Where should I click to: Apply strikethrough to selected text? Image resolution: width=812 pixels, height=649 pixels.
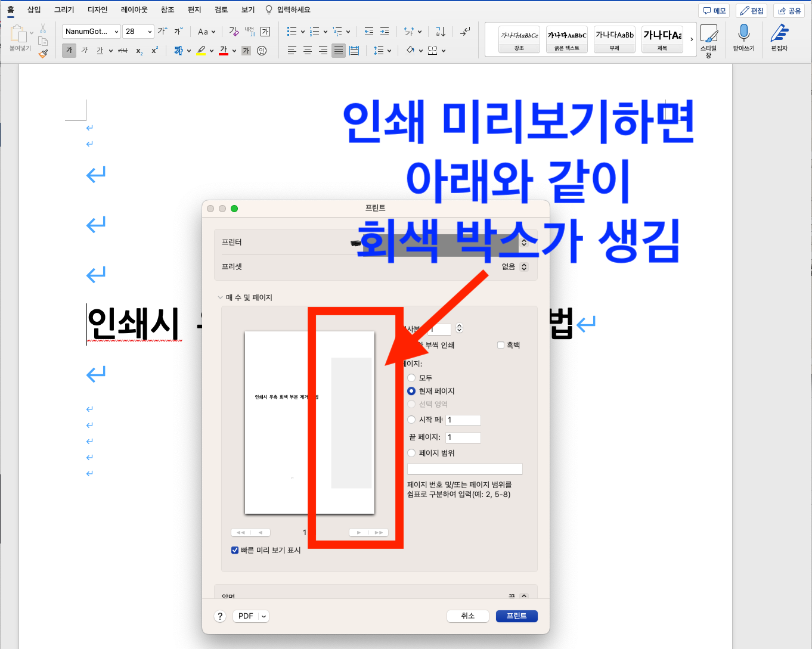click(x=122, y=50)
